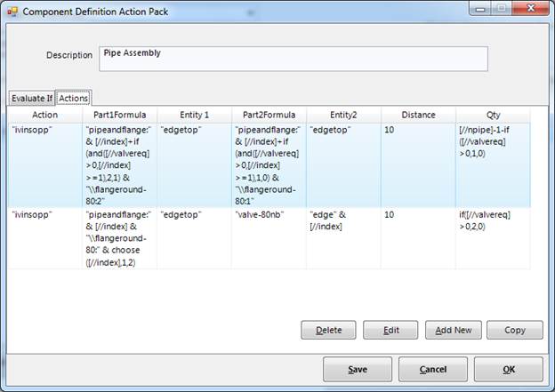Click the application icon in title bar

pyautogui.click(x=12, y=12)
